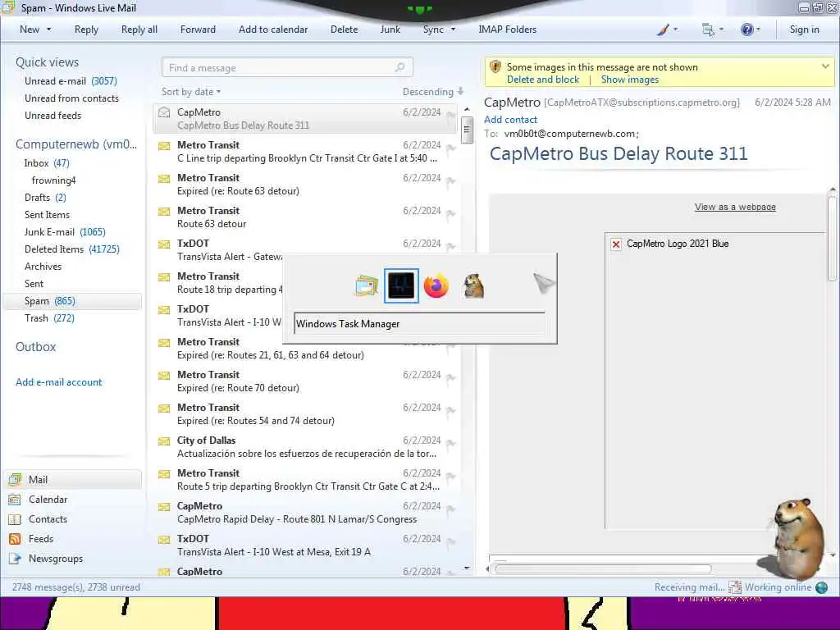The image size is (840, 630).
Task: Click the Delete and block link
Action: 543,80
